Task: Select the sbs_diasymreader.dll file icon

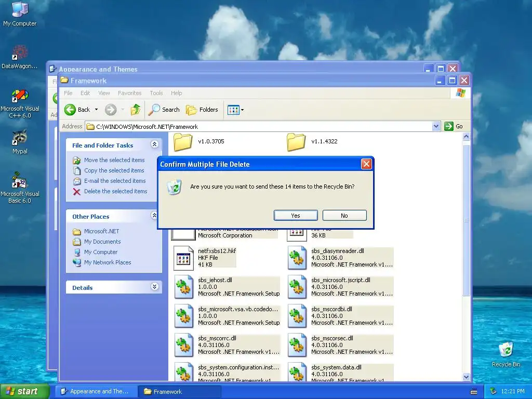Action: (x=297, y=258)
